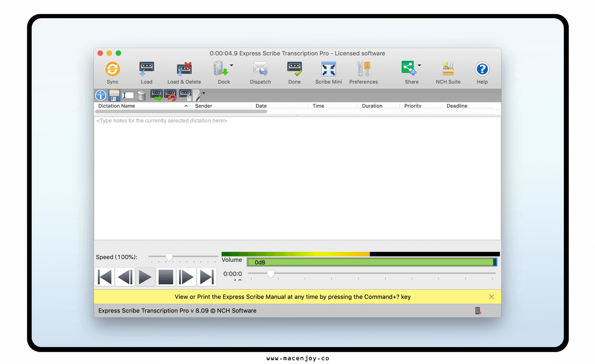
Task: Open Help with the question mark icon
Action: coord(482,69)
